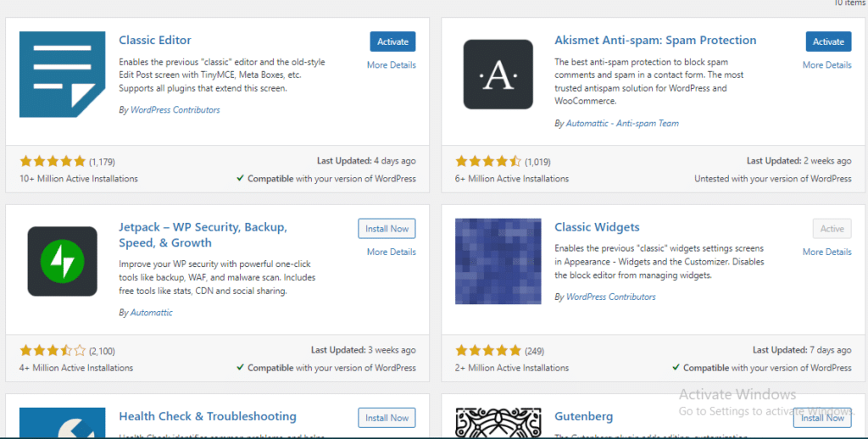Click the Classic Editor plugin icon
This screenshot has width=868, height=439.
click(62, 74)
